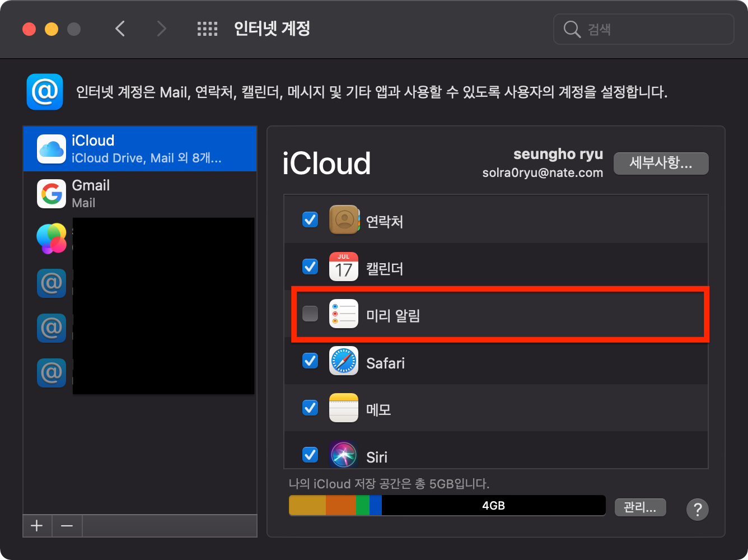The image size is (748, 560).
Task: Show all preferences grid icon
Action: click(x=207, y=29)
